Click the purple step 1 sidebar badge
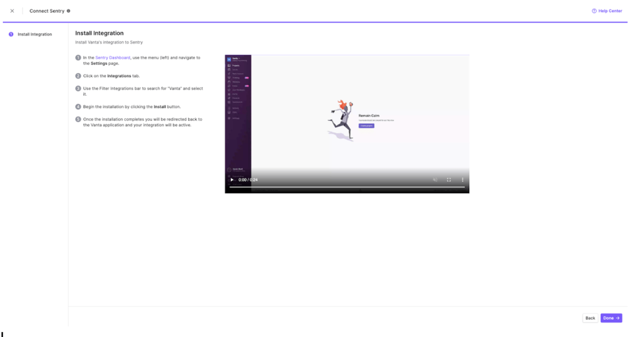 [x=11, y=34]
